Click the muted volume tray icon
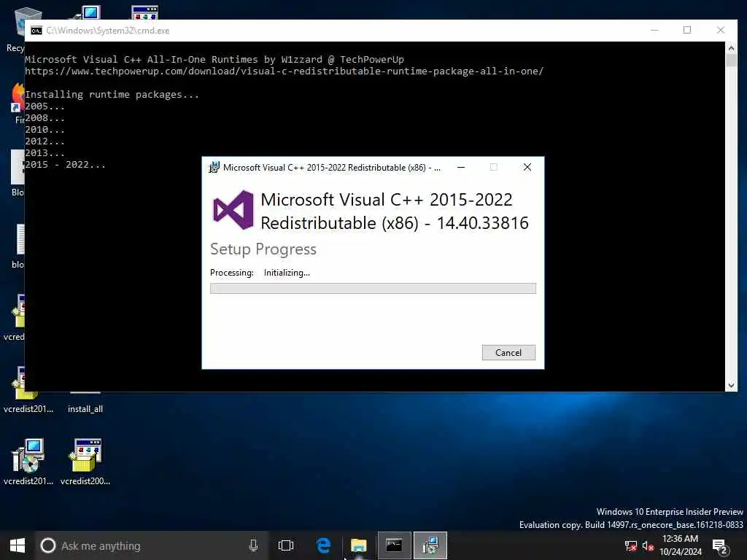This screenshot has height=560, width=747. [648, 545]
